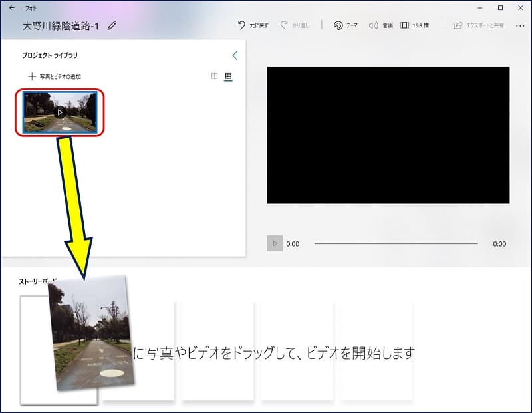Viewport: 532px width, 413px height.
Task: Click the back arrow in the title bar
Action: 11,8
